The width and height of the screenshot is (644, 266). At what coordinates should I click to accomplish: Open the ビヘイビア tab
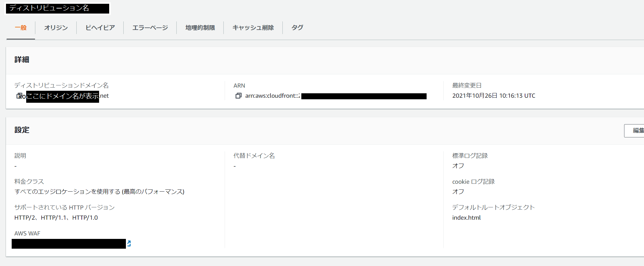[x=100, y=28]
